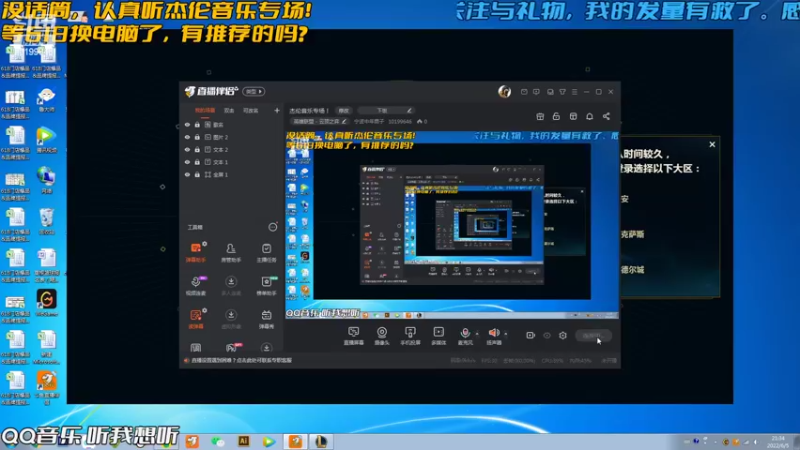Open the hamburger menu in title bar

coord(574,92)
